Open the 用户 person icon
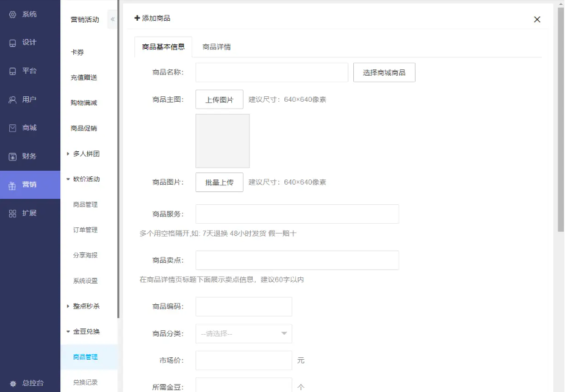Viewport: 565px width, 392px height. click(x=13, y=100)
